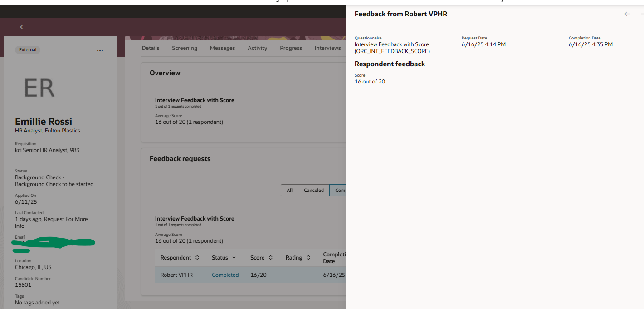Open the Score column sort options
This screenshot has width=644, height=309.
tap(270, 257)
